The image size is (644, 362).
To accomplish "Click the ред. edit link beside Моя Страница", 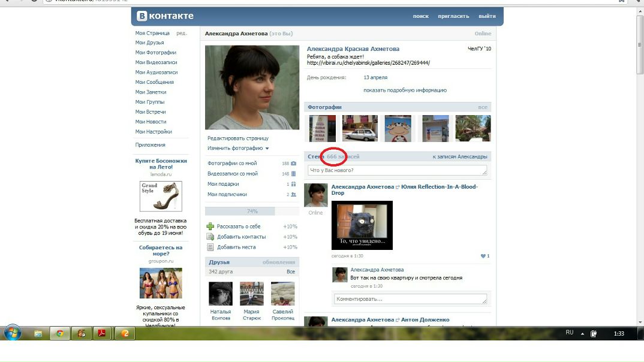I will coord(182,33).
